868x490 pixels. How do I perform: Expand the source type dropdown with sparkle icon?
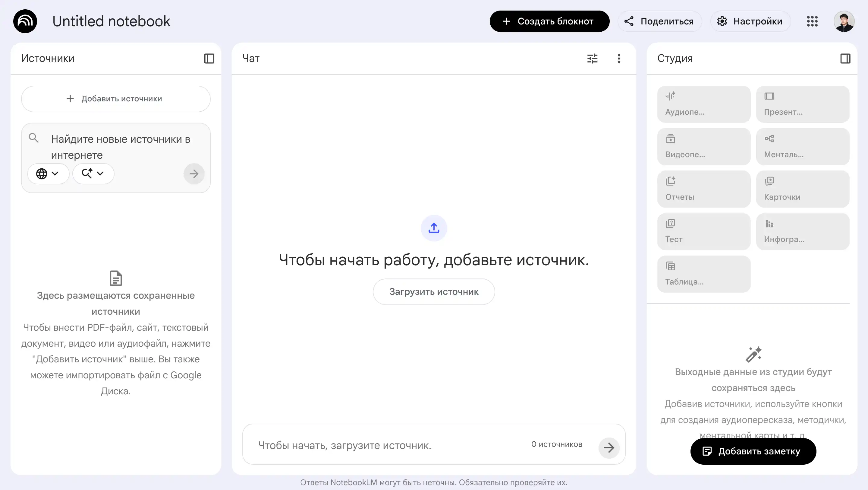(x=93, y=174)
